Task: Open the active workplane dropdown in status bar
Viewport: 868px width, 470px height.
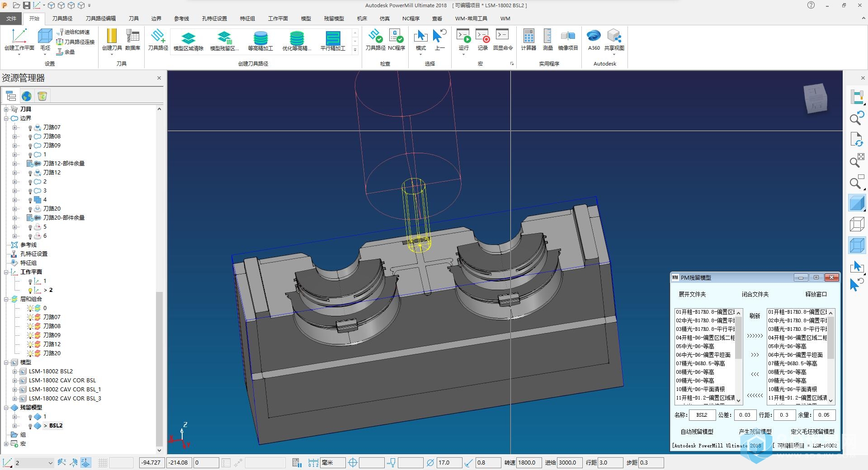Action: [50, 463]
